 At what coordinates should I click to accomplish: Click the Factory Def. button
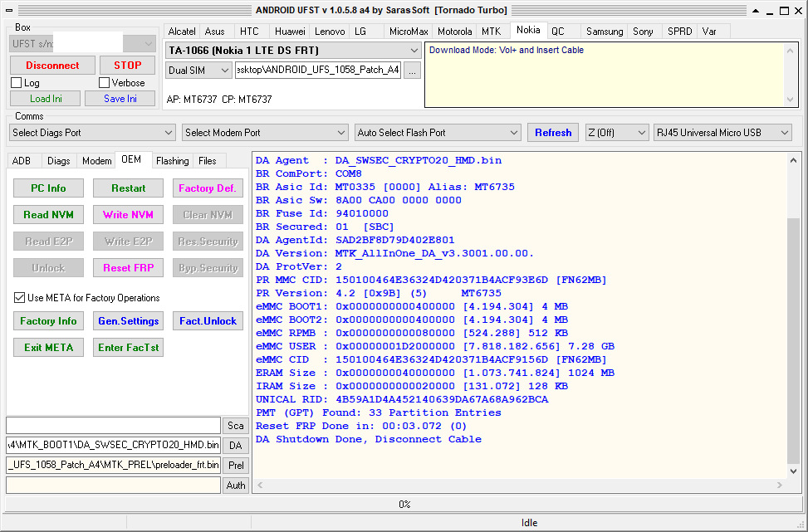click(208, 188)
